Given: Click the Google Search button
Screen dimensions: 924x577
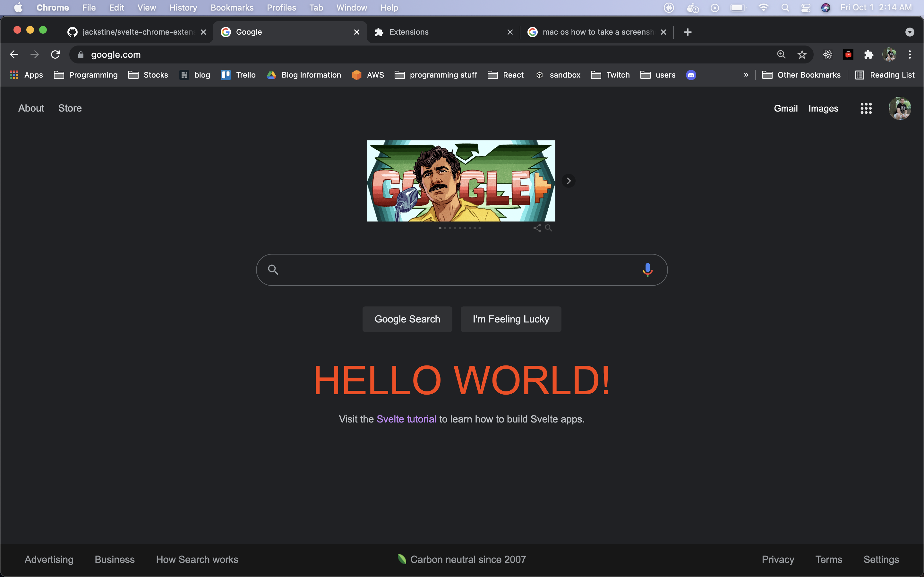Looking at the screenshot, I should coord(407,319).
